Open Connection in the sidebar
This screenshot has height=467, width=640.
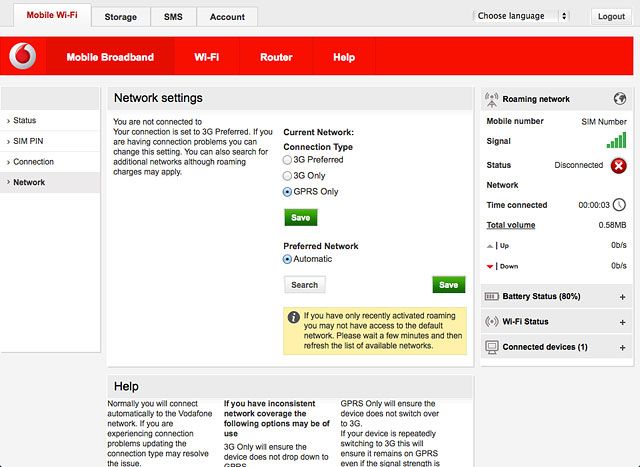[50, 162]
